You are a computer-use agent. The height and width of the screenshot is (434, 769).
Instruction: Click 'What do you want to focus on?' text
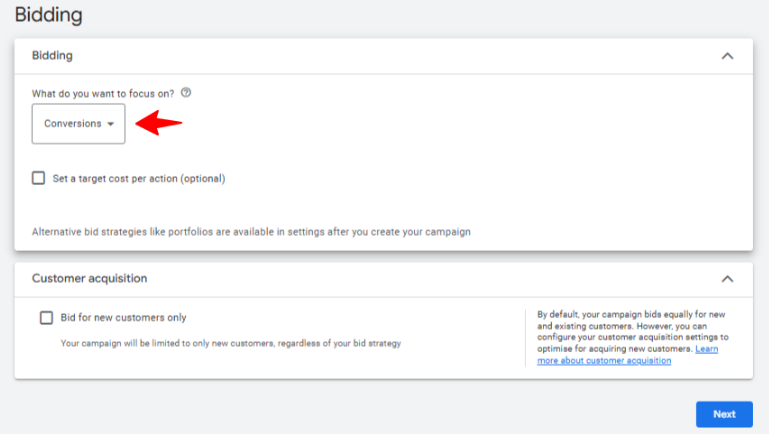point(103,93)
